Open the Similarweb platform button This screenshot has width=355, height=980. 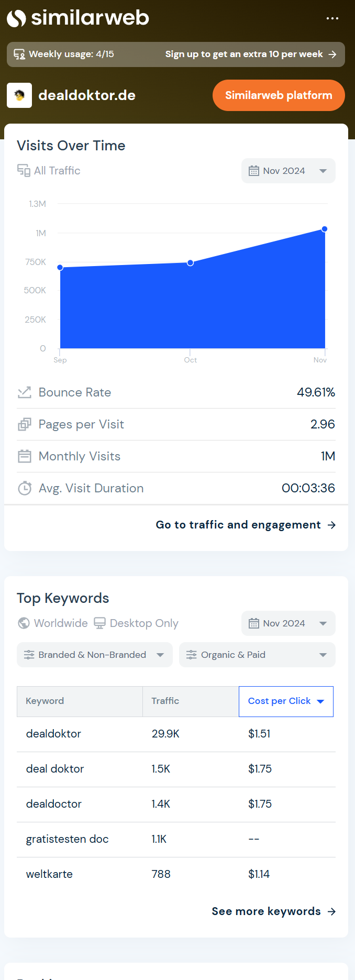tap(279, 95)
